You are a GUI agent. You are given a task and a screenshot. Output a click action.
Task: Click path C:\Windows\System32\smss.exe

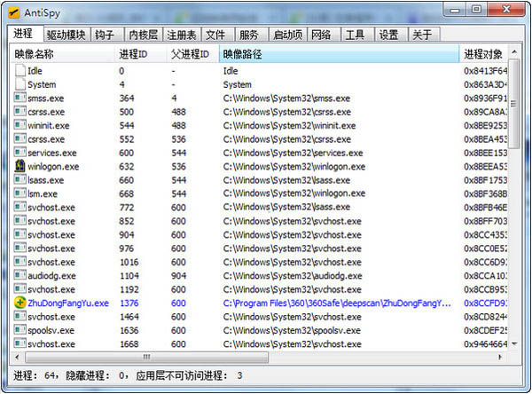pos(286,98)
